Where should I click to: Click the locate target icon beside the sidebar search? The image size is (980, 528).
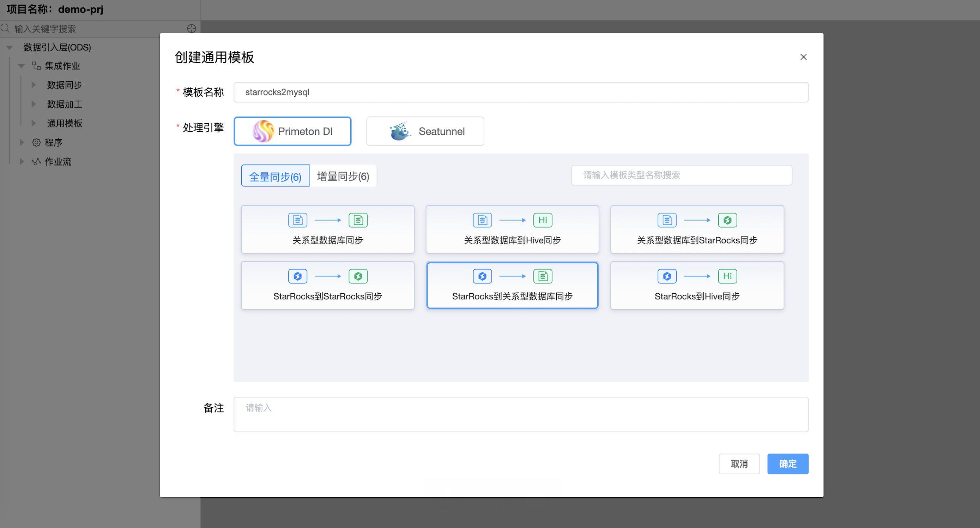coord(191,29)
